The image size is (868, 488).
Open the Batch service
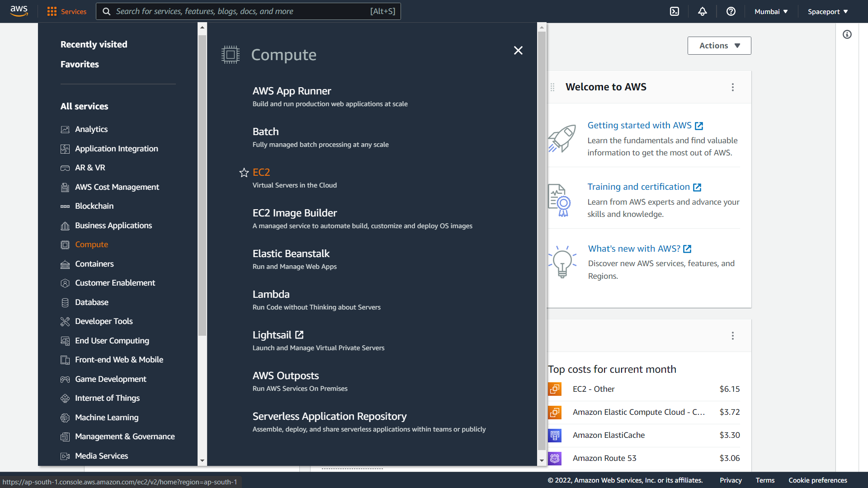pyautogui.click(x=265, y=131)
